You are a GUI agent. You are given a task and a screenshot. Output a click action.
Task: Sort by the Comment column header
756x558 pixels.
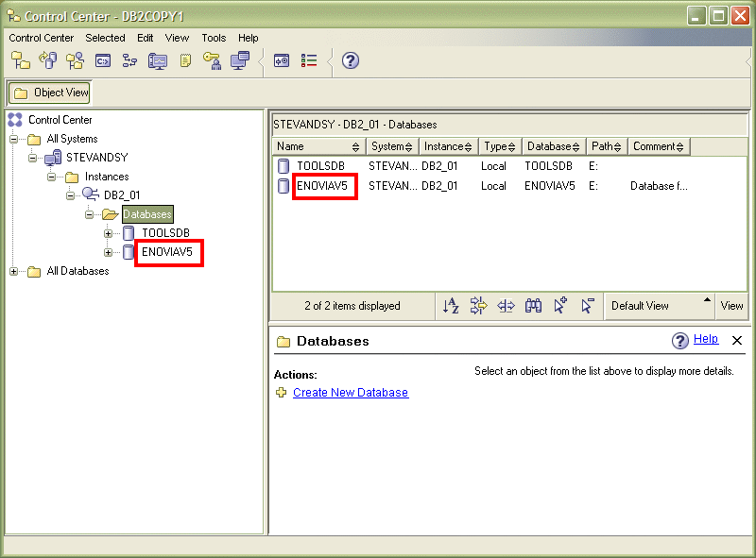[x=659, y=146]
